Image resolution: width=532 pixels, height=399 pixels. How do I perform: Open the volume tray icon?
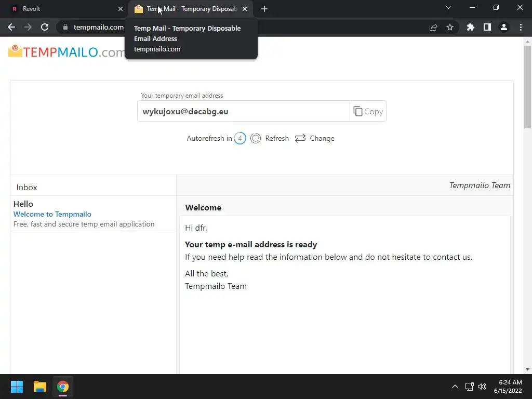482,387
